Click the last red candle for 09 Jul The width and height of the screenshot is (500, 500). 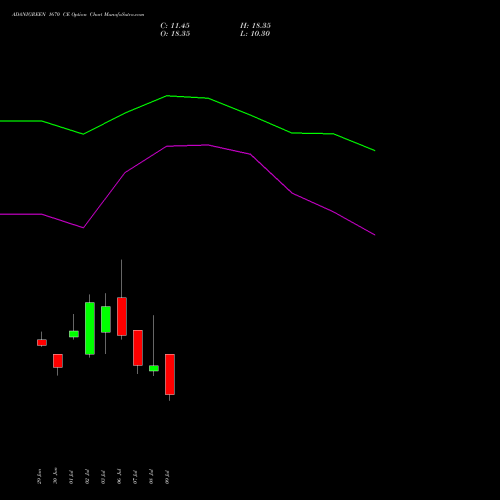[x=170, y=374]
